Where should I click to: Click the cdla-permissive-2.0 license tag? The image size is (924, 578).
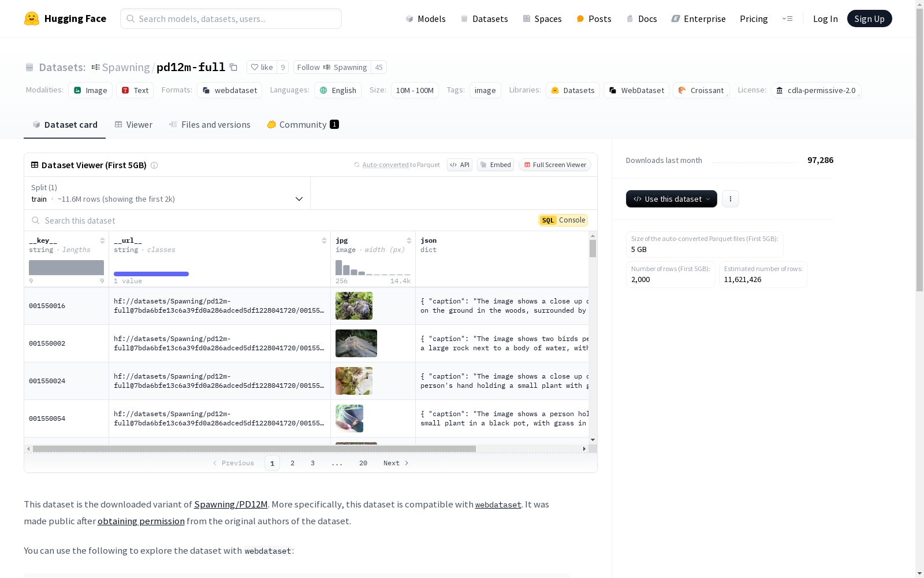coord(816,90)
